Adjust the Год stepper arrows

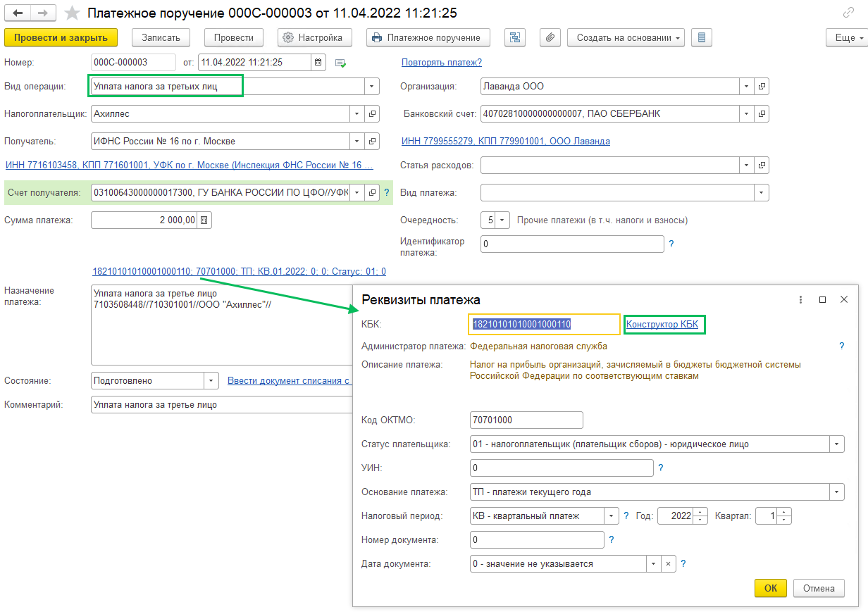click(x=700, y=516)
